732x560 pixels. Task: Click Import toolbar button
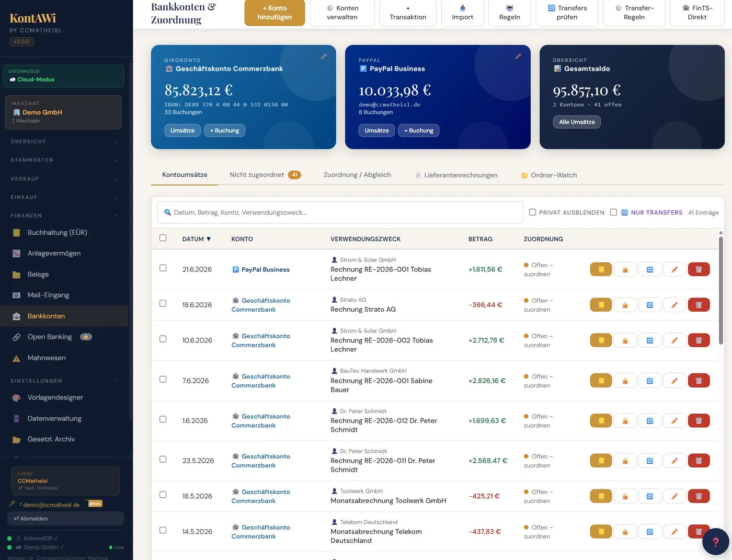pyautogui.click(x=462, y=13)
